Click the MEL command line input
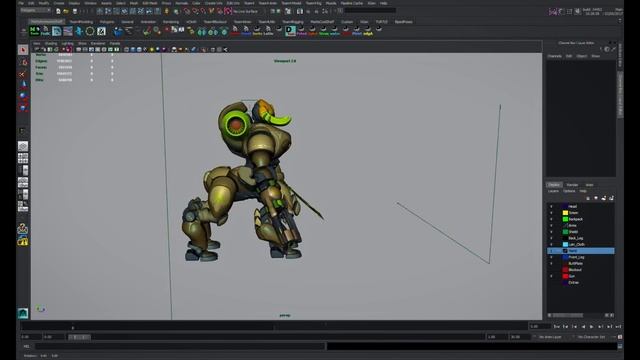Viewport: 640px width, 360px height. [180, 346]
